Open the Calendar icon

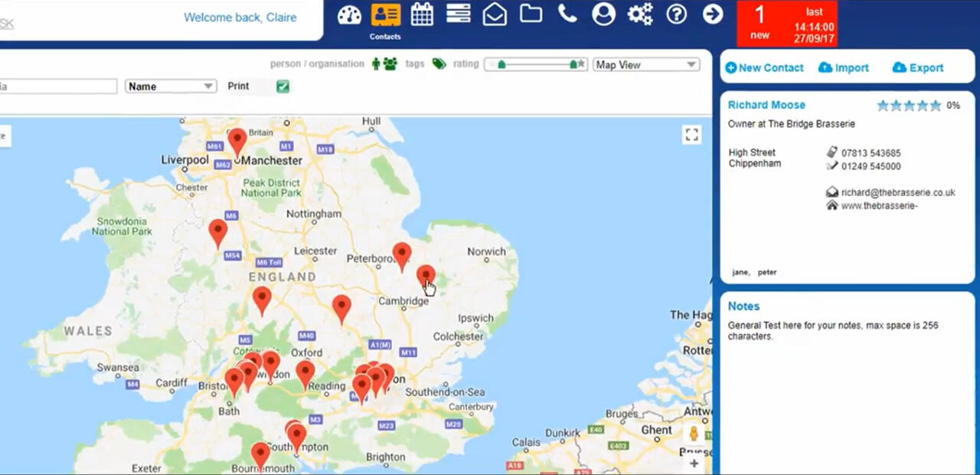pos(422,14)
